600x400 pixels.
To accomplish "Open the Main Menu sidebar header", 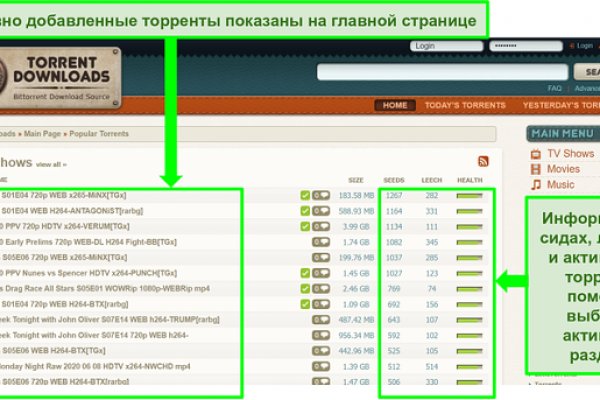I will coord(562,133).
